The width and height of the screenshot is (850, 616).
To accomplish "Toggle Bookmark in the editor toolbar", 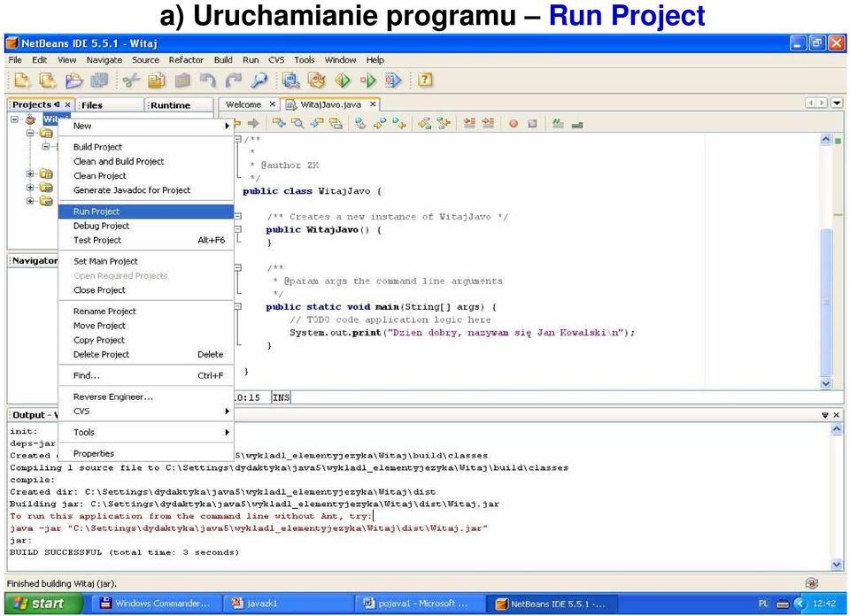I will pyautogui.click(x=360, y=124).
